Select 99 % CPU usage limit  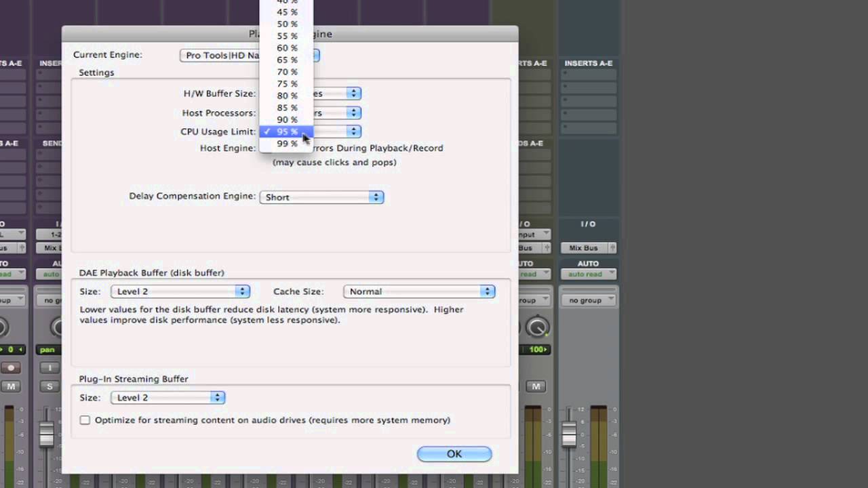click(287, 144)
